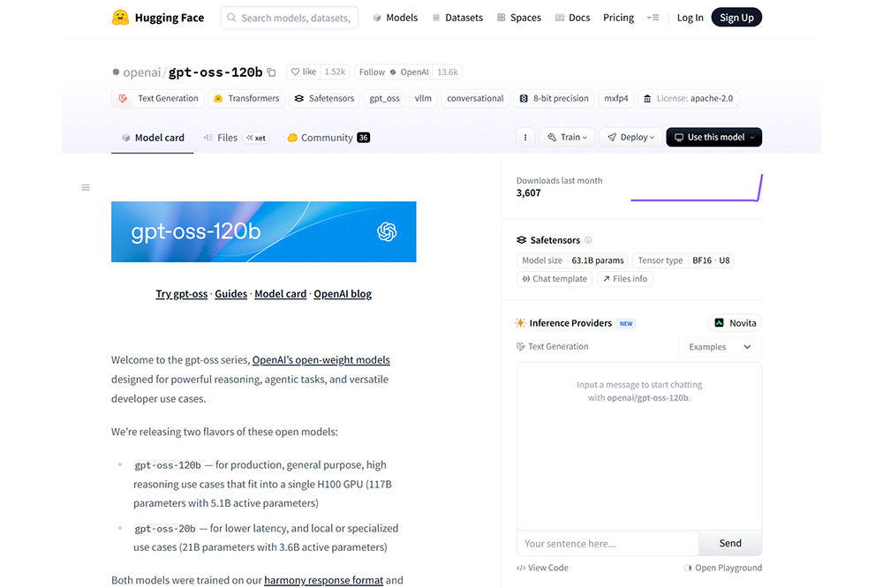
Task: Expand the Deploy dropdown
Action: click(631, 137)
